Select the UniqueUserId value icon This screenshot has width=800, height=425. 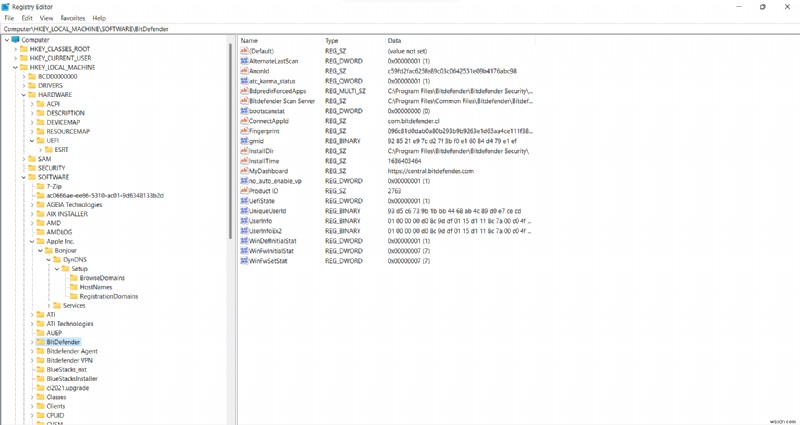coord(244,211)
